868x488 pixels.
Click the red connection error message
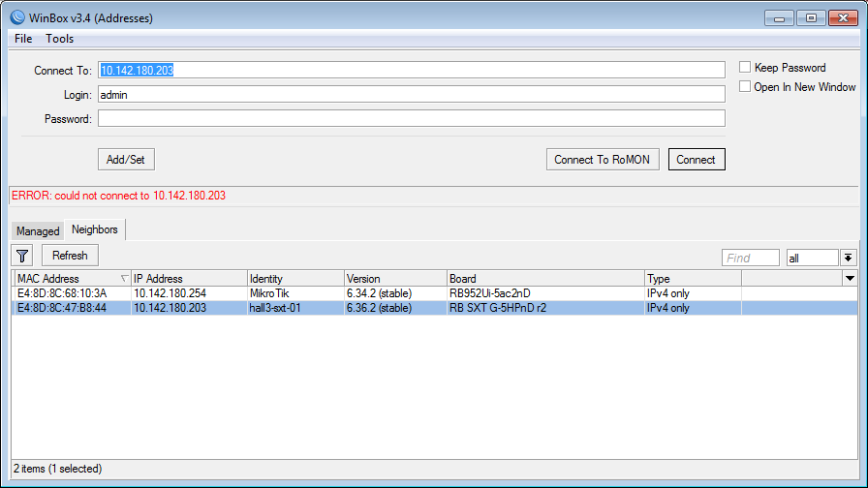pos(118,196)
